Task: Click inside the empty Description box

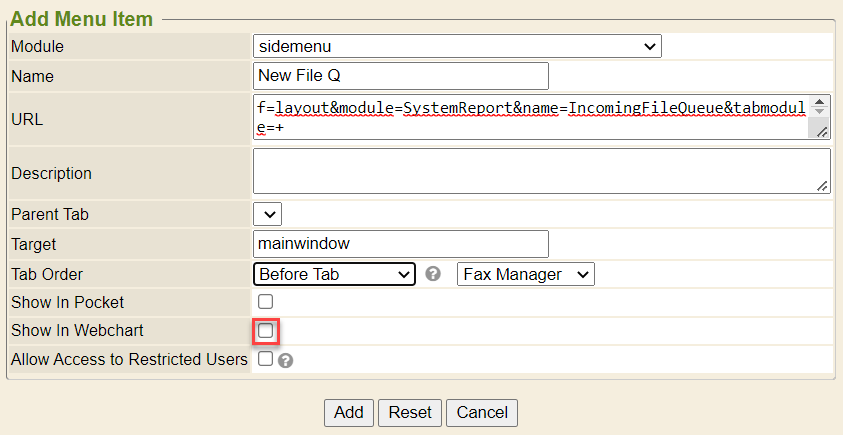Action: [540, 170]
